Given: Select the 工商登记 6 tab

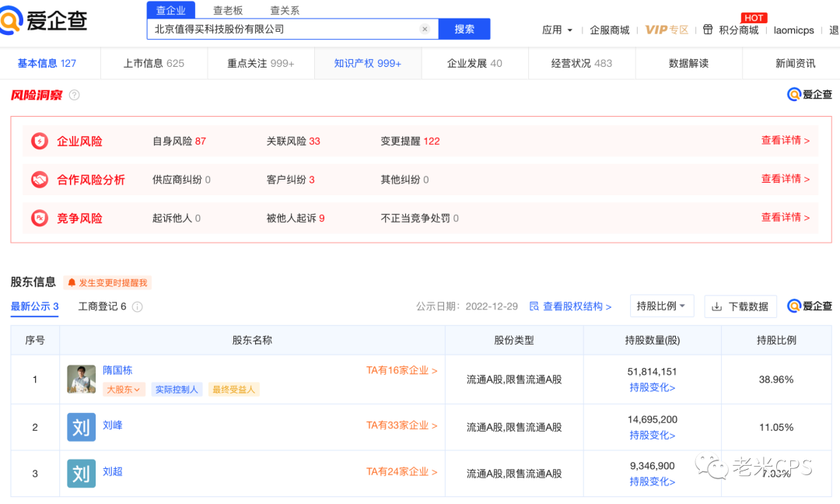Looking at the screenshot, I should point(103,306).
